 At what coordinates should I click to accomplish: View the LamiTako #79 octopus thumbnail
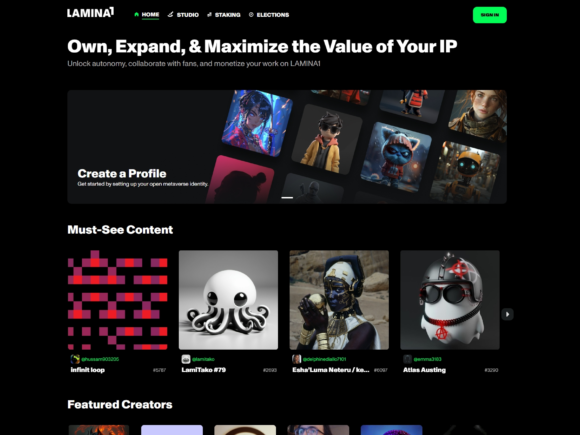point(228,300)
